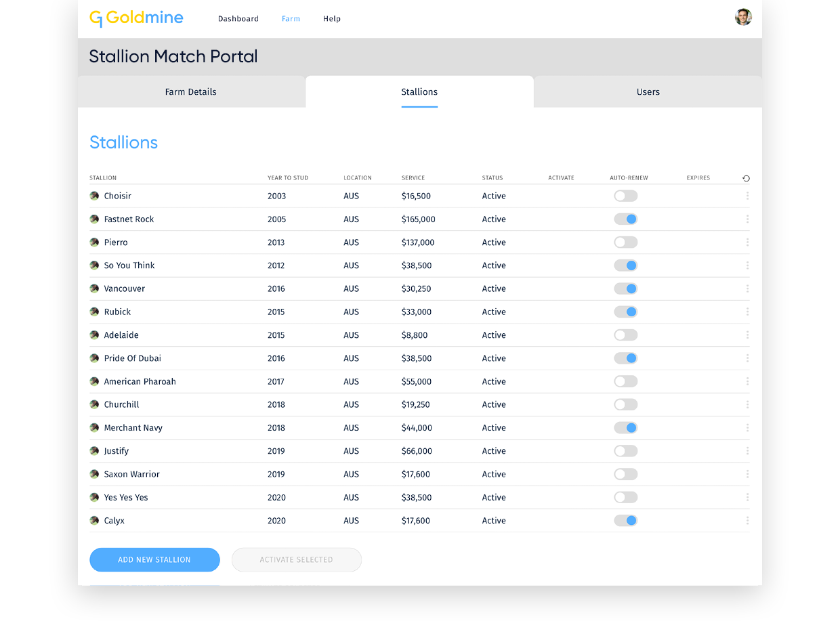The height and width of the screenshot is (642, 840).
Task: Click the horse avatar icon beside Choisir
Action: point(94,196)
